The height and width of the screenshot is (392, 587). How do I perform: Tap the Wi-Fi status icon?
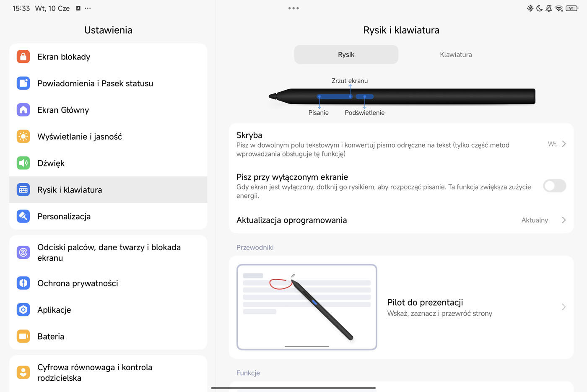pyautogui.click(x=559, y=8)
